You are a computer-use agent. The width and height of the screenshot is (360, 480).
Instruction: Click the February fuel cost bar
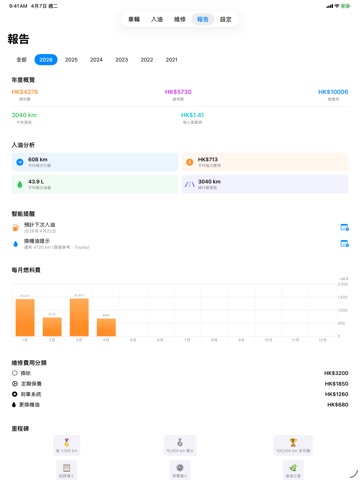tap(52, 327)
